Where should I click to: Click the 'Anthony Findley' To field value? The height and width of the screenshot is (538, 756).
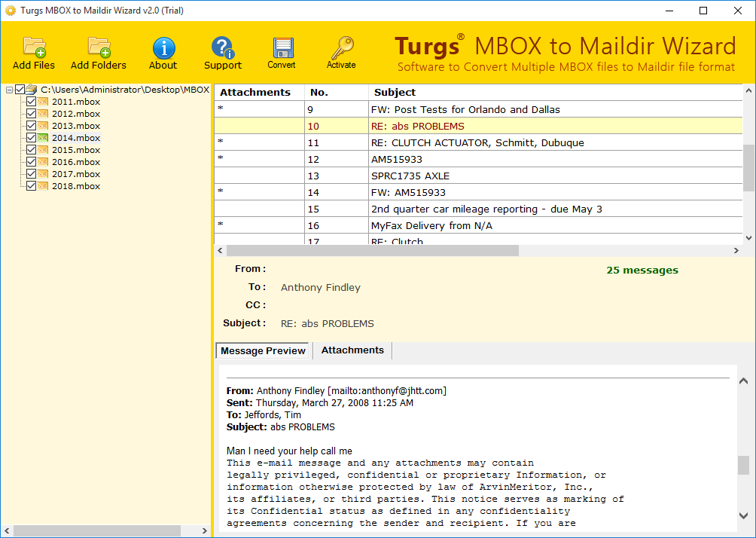[x=321, y=288]
